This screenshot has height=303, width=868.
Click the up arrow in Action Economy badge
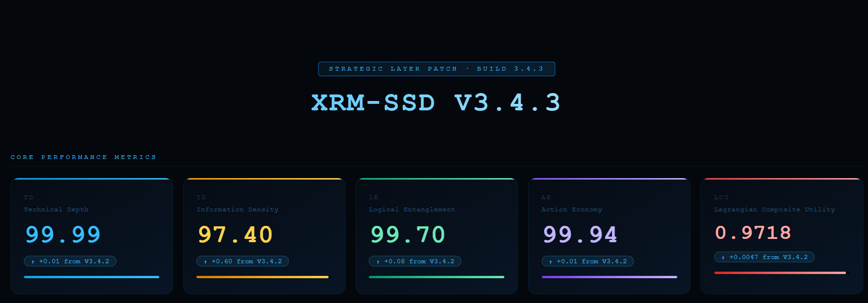(x=551, y=262)
